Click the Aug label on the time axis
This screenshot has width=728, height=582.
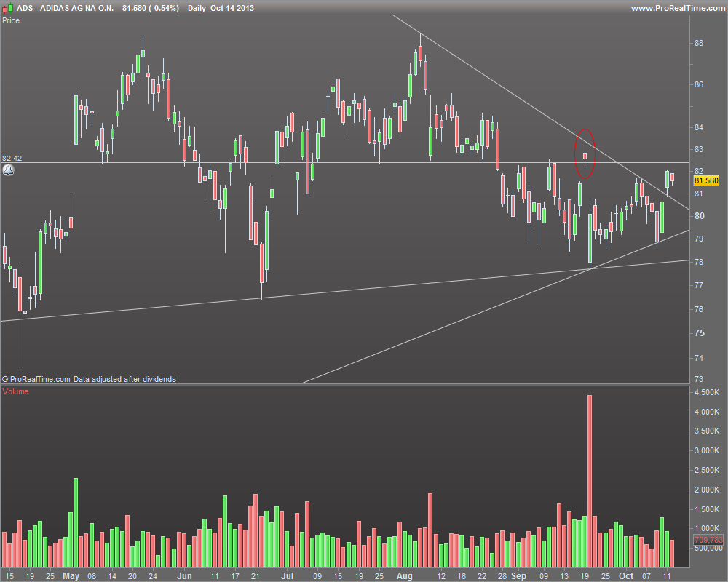click(x=404, y=576)
